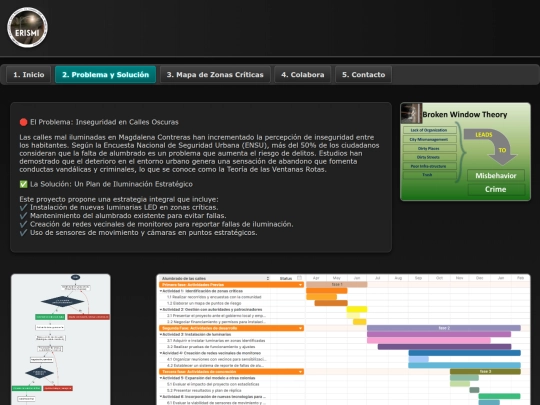Collapse the Tercera fase: Actividades de conclusión row
Image resolution: width=540 pixels, height=405 pixels.
click(300, 372)
